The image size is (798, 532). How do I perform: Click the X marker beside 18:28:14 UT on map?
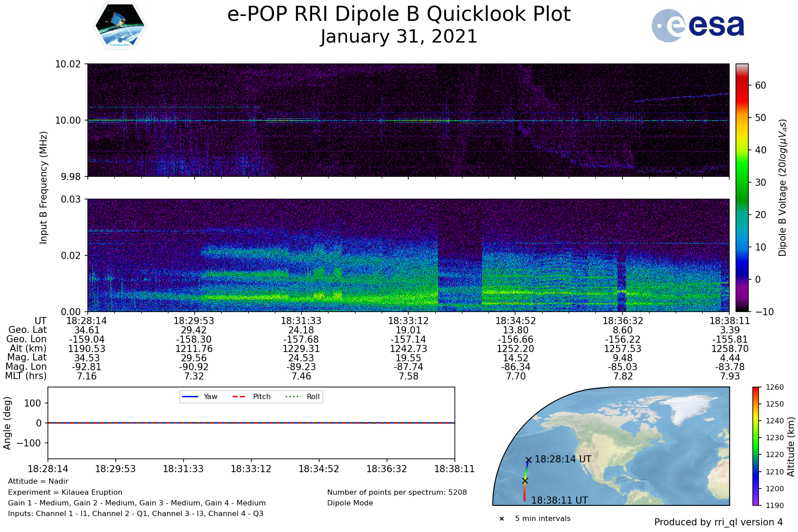[x=528, y=460]
